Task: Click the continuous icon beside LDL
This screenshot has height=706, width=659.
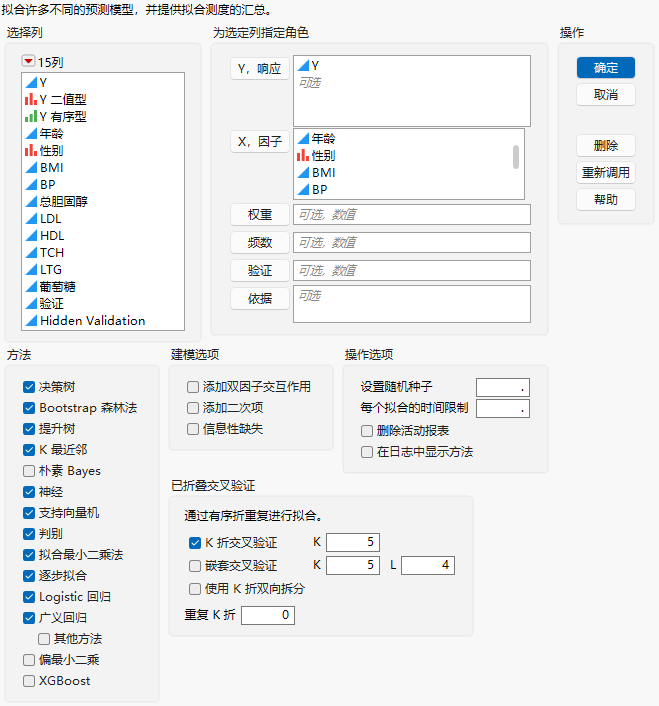Action: (31, 218)
